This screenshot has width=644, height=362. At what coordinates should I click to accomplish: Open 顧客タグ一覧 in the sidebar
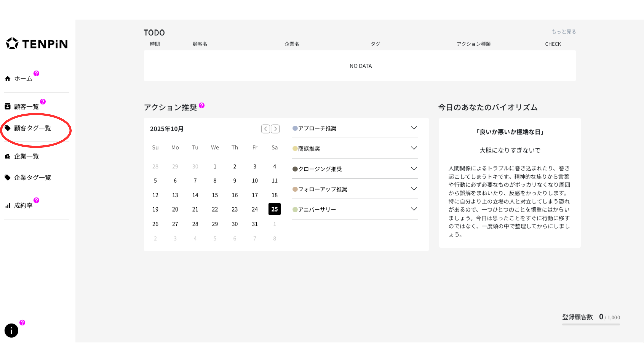(32, 128)
